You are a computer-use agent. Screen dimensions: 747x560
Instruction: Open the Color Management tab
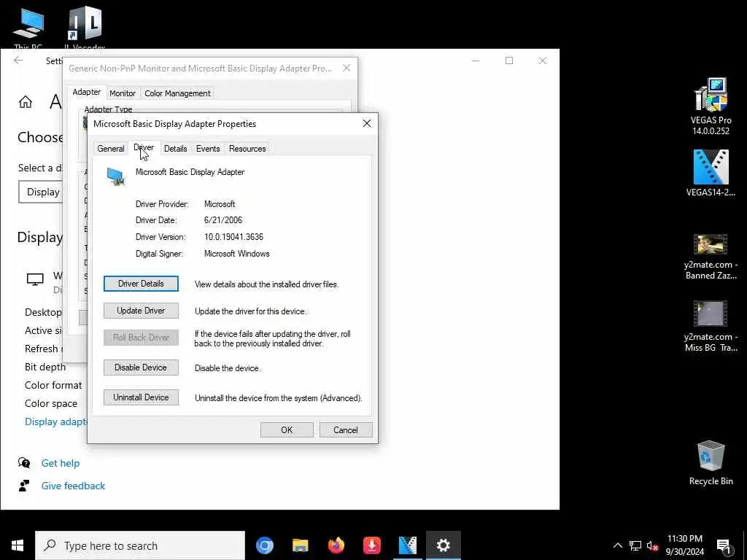tap(177, 93)
